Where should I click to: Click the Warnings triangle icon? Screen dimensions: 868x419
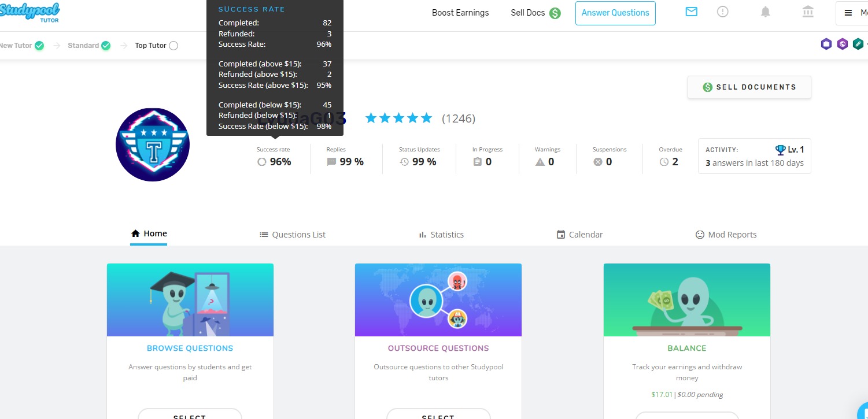tap(540, 162)
